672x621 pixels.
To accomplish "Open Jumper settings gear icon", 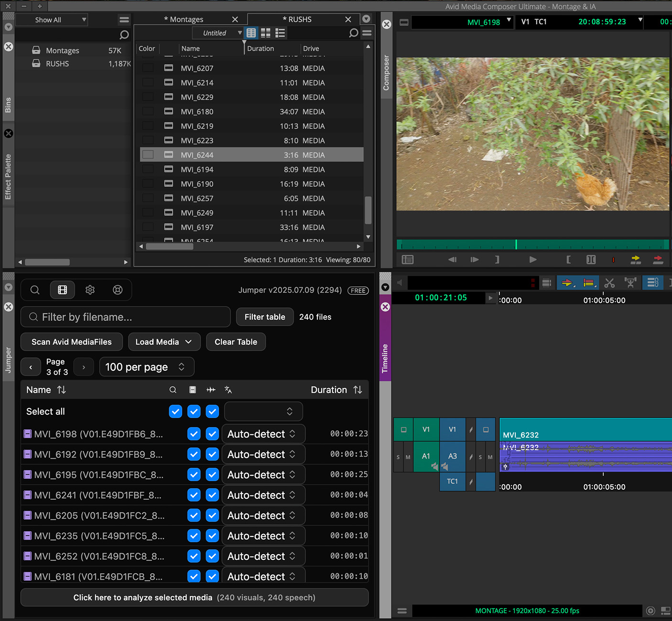I will tap(90, 290).
